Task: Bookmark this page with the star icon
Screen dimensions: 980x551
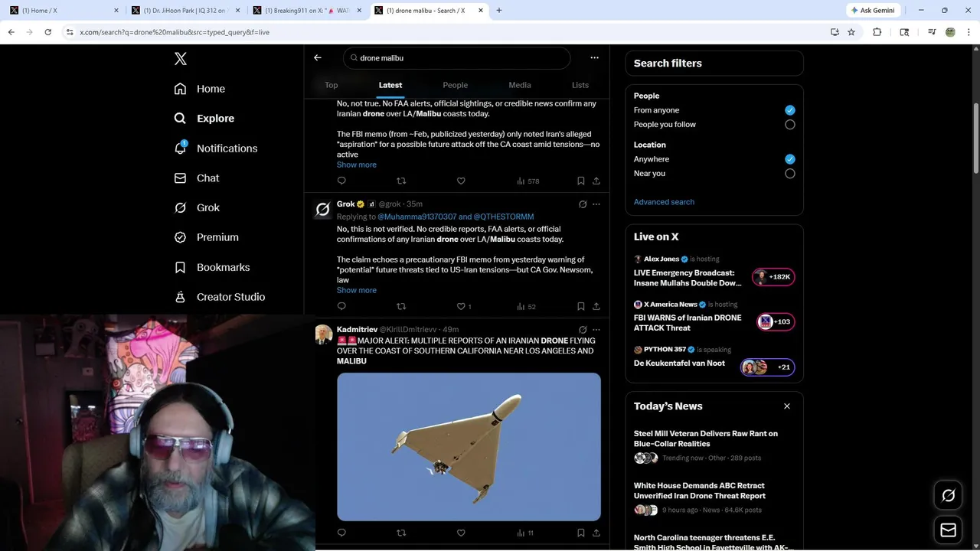Action: [851, 32]
